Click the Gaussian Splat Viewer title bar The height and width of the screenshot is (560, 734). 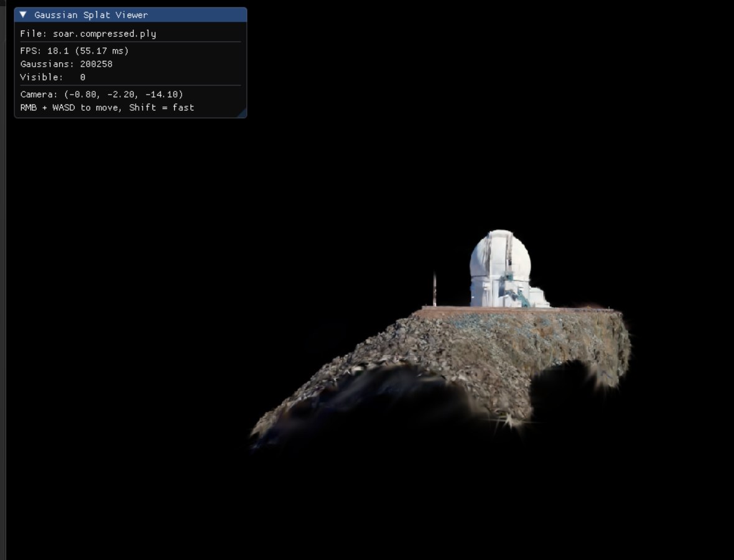click(x=131, y=15)
